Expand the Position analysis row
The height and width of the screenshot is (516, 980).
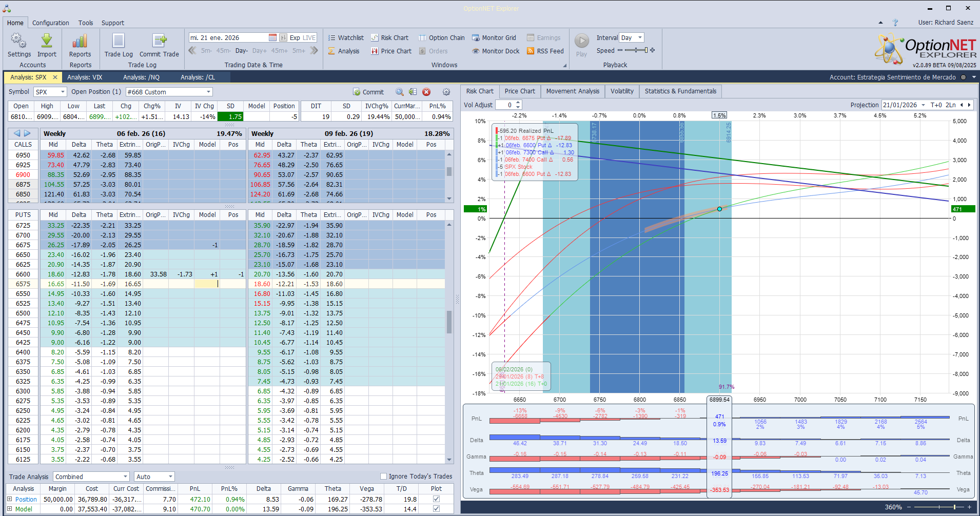[10, 499]
